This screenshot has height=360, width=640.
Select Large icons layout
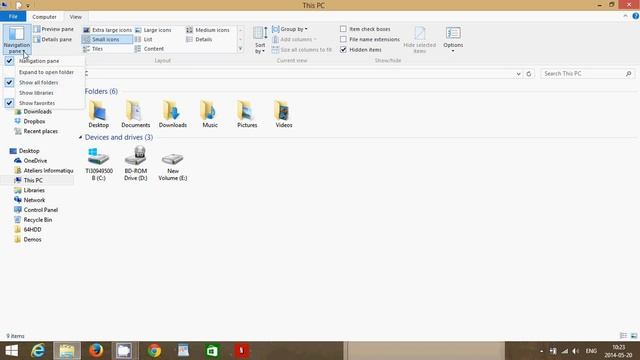pyautogui.click(x=153, y=30)
